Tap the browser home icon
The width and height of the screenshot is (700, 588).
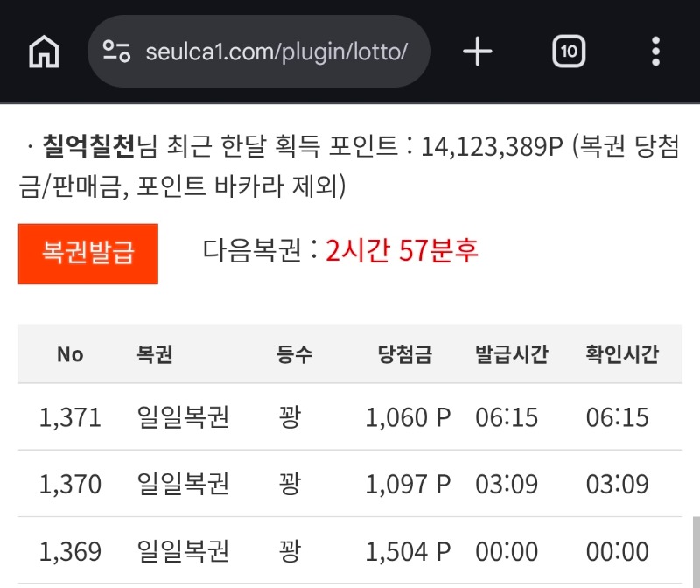click(44, 52)
